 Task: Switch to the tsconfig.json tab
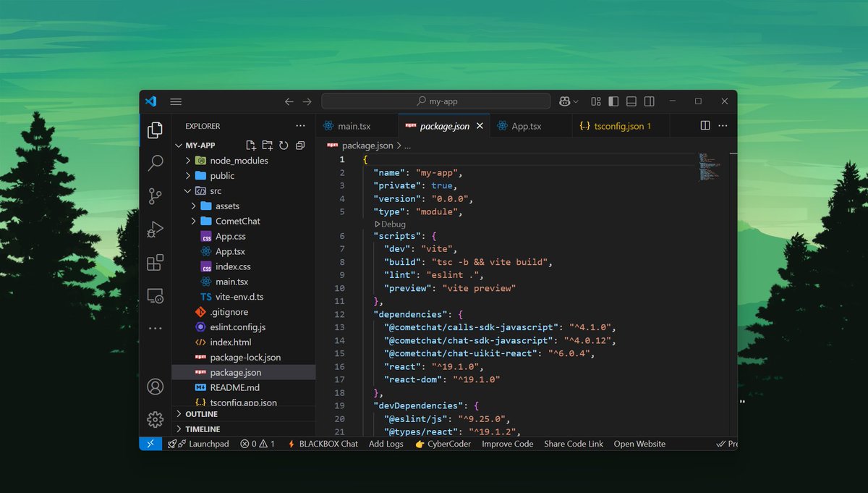tap(621, 126)
